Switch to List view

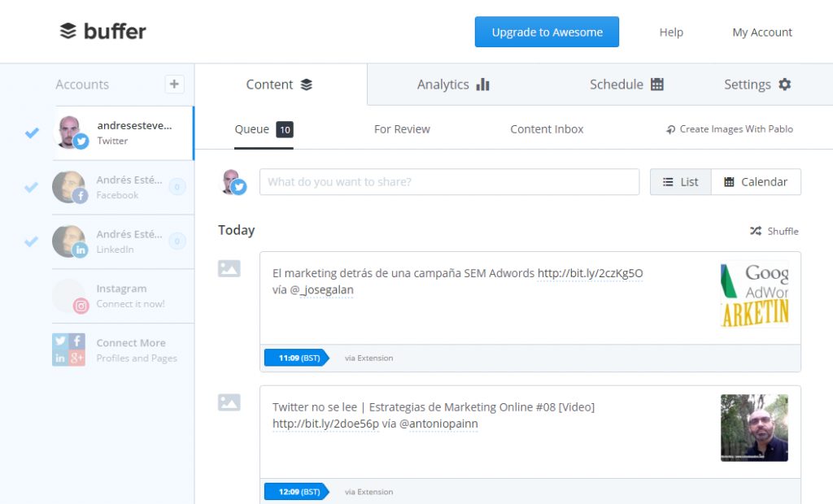click(680, 182)
